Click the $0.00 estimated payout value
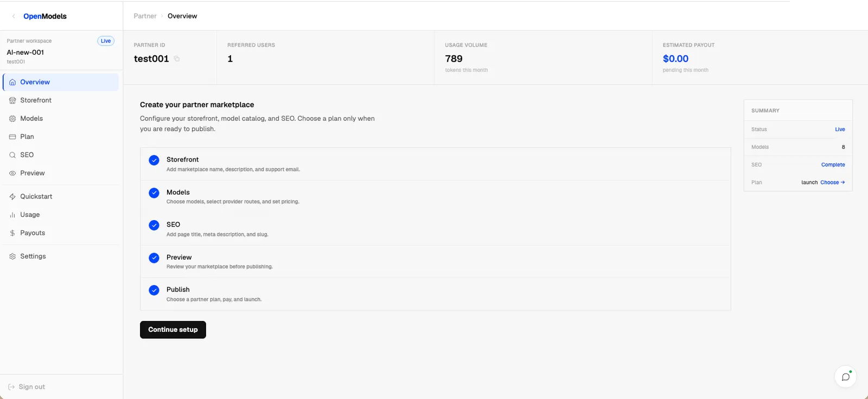This screenshot has width=868, height=399. pyautogui.click(x=675, y=59)
